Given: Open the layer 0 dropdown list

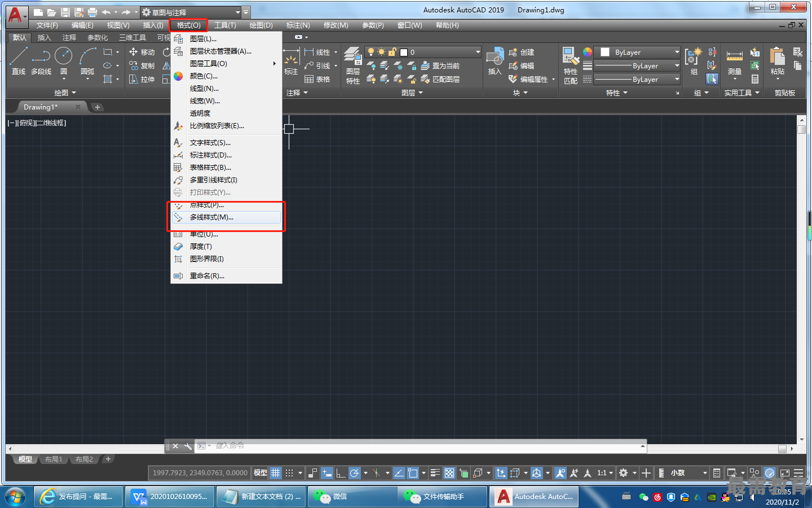Looking at the screenshot, I should pos(423,52).
